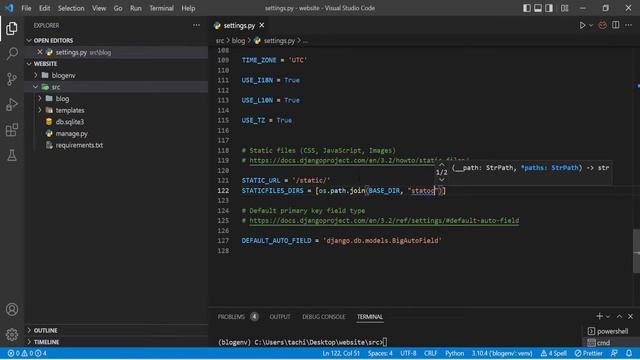Open the Go menu
640x360 pixels.
click(x=118, y=8)
